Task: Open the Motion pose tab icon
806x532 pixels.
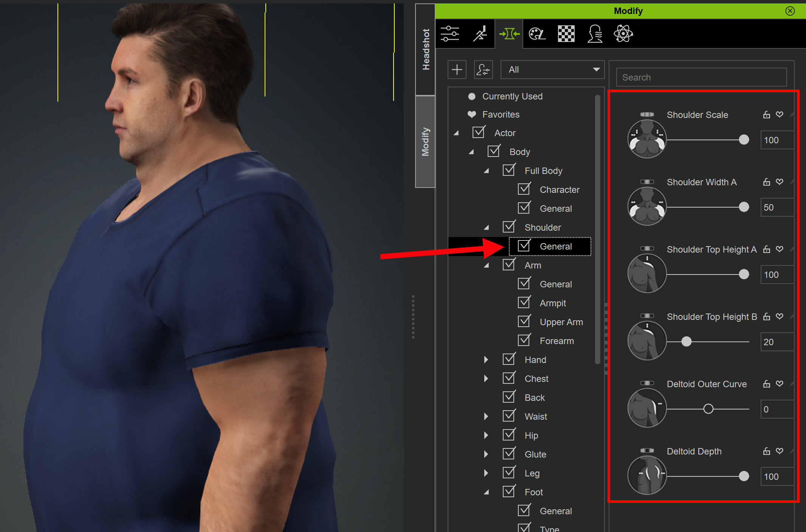Action: coord(480,34)
